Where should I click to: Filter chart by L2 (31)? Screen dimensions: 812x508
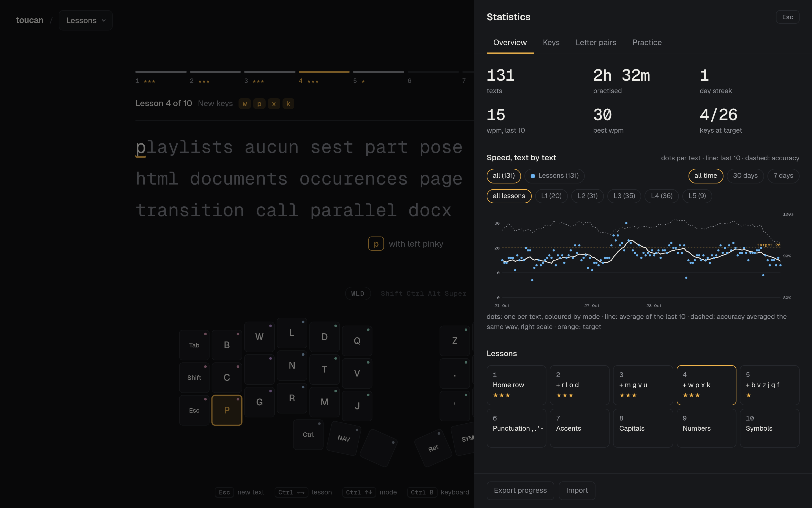(x=587, y=196)
